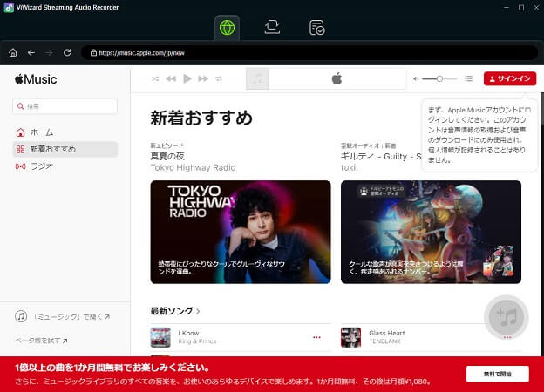Open Glass Heart cover art
Screen dimensions: 544x392
(350, 337)
